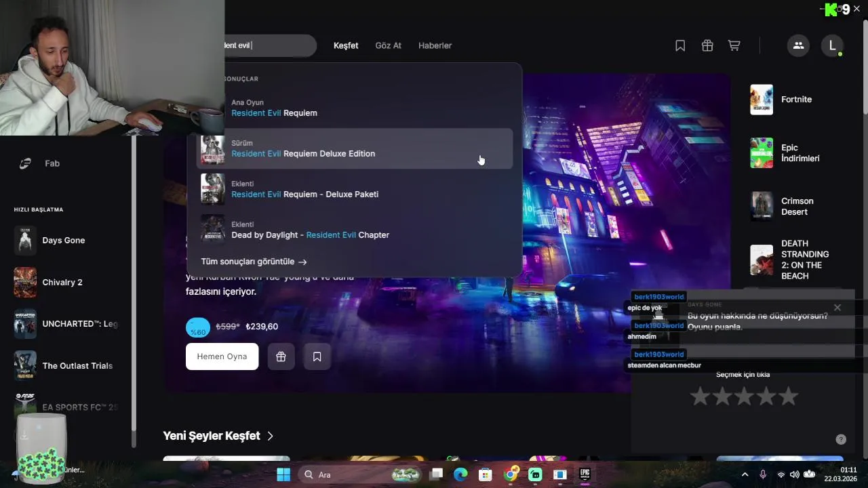Open Windows Start menu
868x488 pixels.
tap(283, 474)
